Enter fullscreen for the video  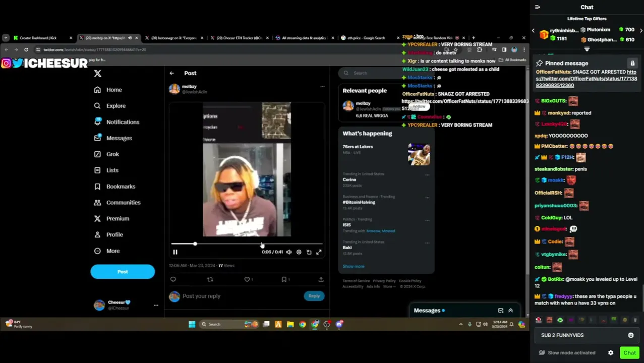(x=319, y=252)
